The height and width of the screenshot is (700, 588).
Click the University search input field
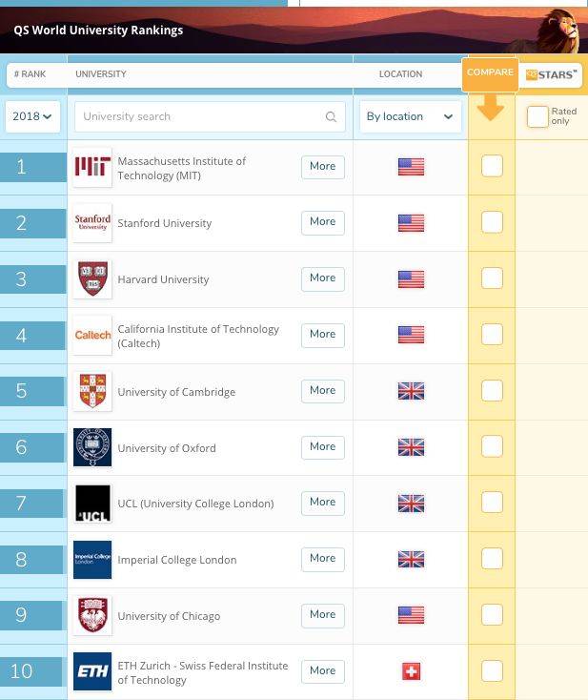point(200,116)
